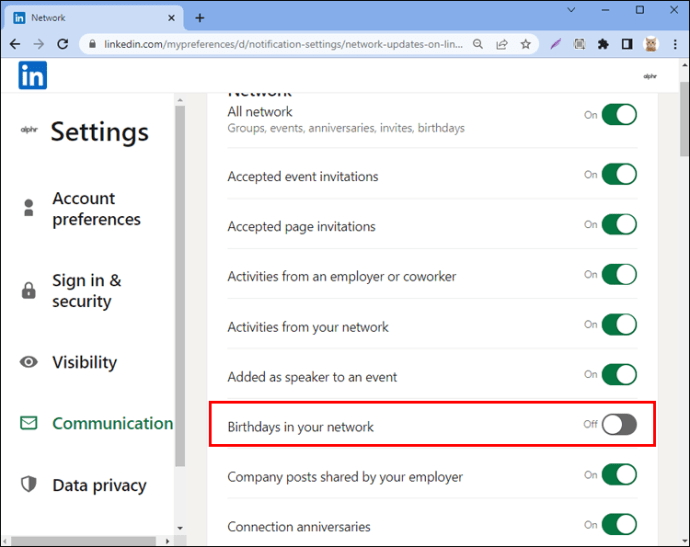The width and height of the screenshot is (690, 547).
Task: Switch off the All network toggle
Action: 619,115
